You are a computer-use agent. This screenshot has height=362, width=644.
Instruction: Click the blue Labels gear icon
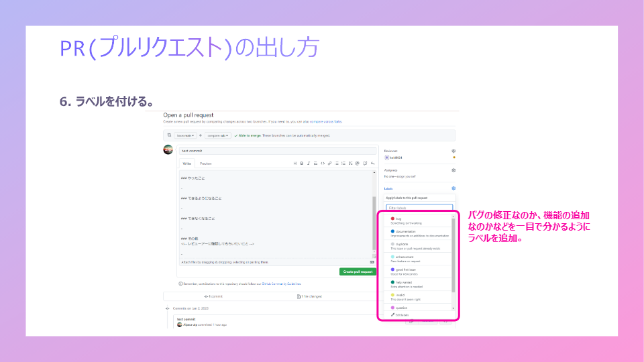pos(453,188)
